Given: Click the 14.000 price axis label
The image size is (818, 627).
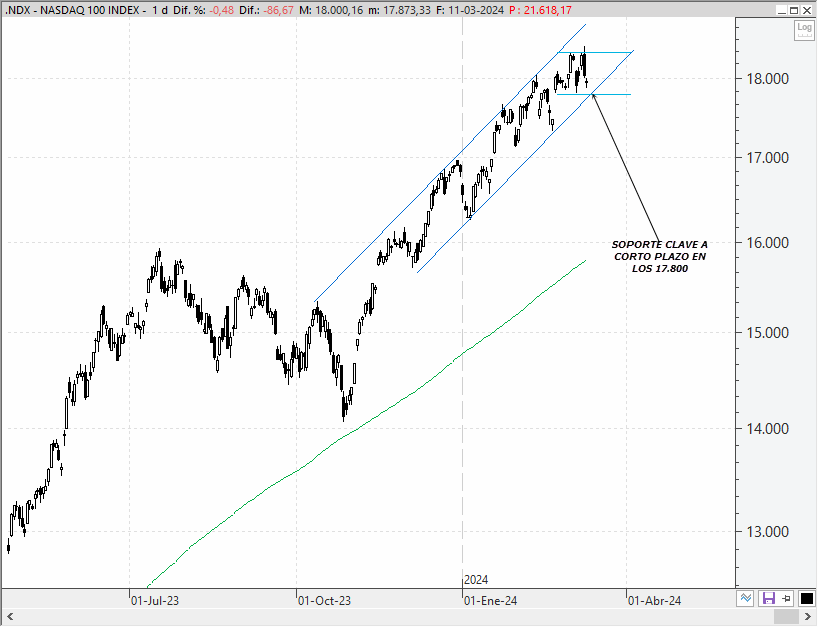Looking at the screenshot, I should click(767, 428).
